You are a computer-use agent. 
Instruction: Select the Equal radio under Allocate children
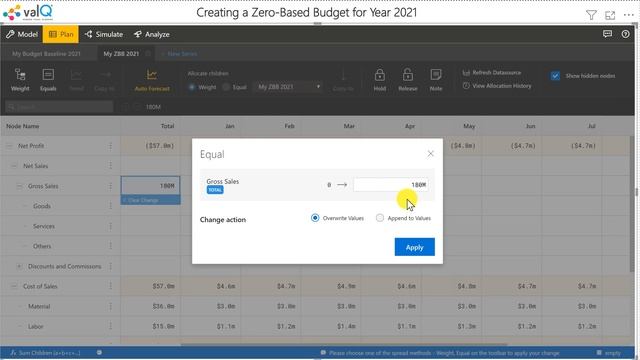226,87
